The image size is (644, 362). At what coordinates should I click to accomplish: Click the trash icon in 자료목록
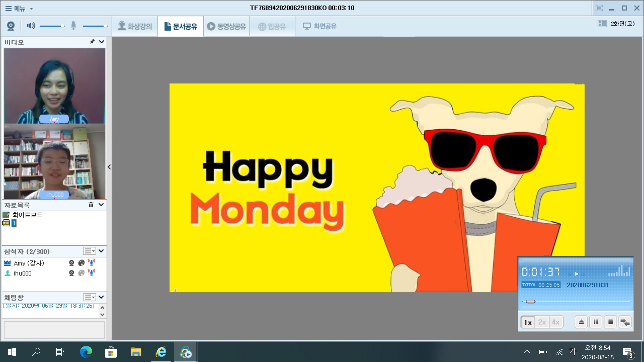91,205
